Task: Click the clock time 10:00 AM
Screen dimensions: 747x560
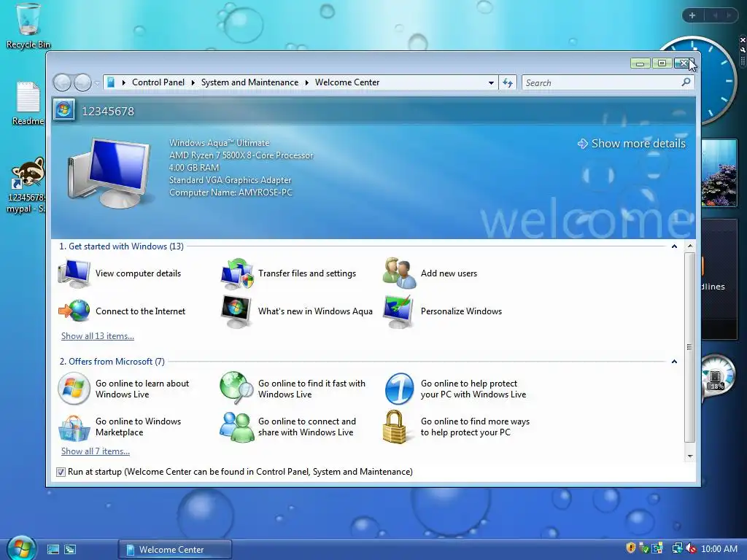Action: pyautogui.click(x=719, y=548)
